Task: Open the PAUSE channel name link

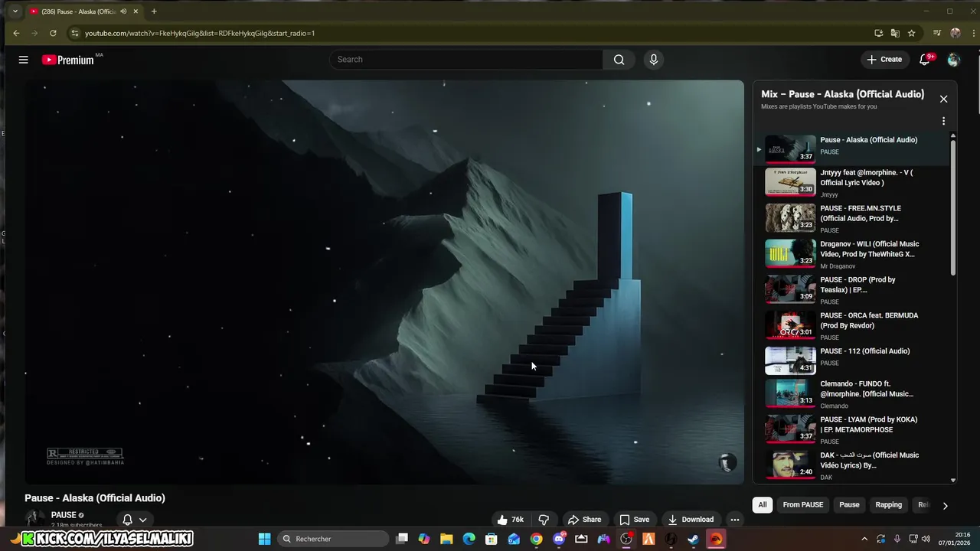Action: tap(64, 515)
